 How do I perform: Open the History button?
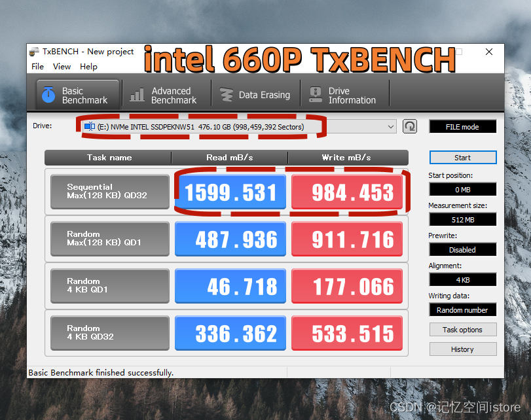pos(463,349)
